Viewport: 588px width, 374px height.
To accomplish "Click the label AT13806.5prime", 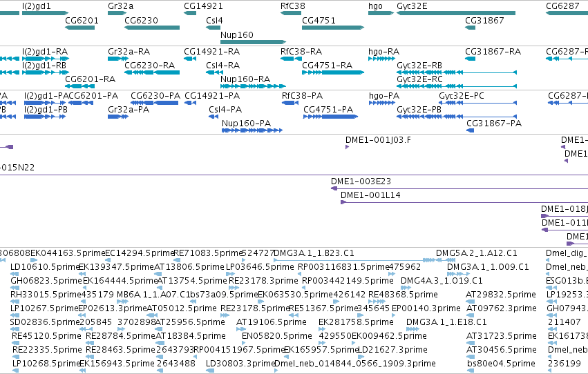I will pyautogui.click(x=189, y=267).
